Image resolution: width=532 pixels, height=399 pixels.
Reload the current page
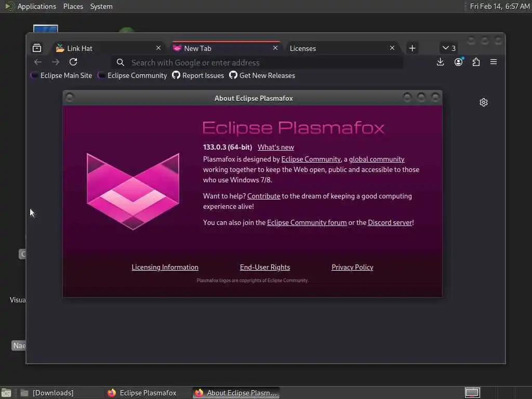click(x=73, y=62)
